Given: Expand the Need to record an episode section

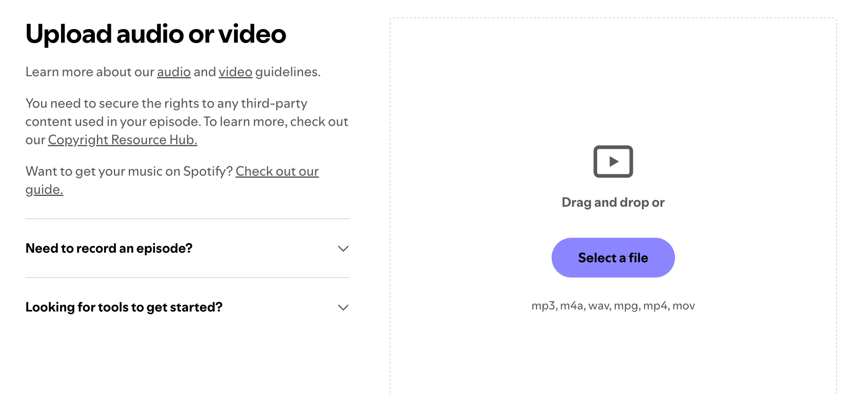Looking at the screenshot, I should coord(109,248).
